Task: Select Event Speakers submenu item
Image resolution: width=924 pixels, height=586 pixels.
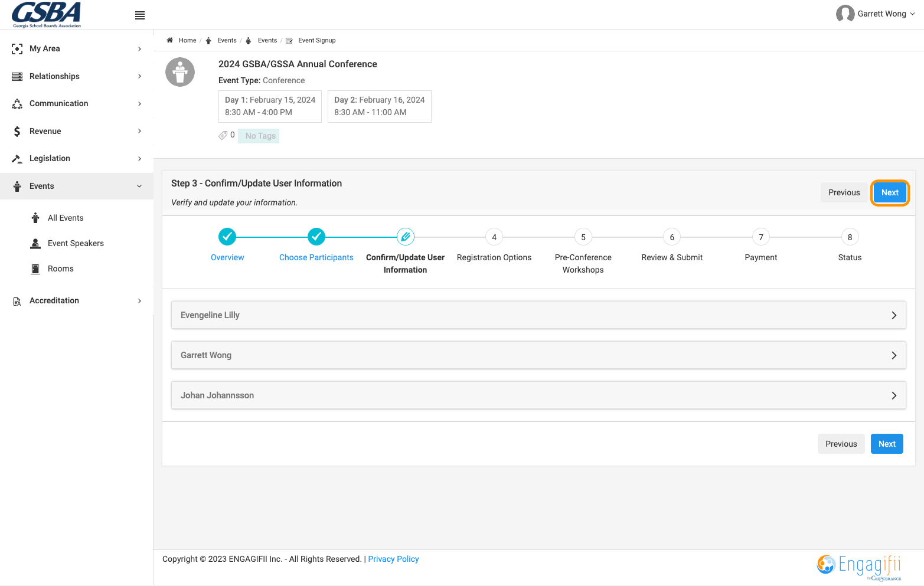Action: (76, 243)
